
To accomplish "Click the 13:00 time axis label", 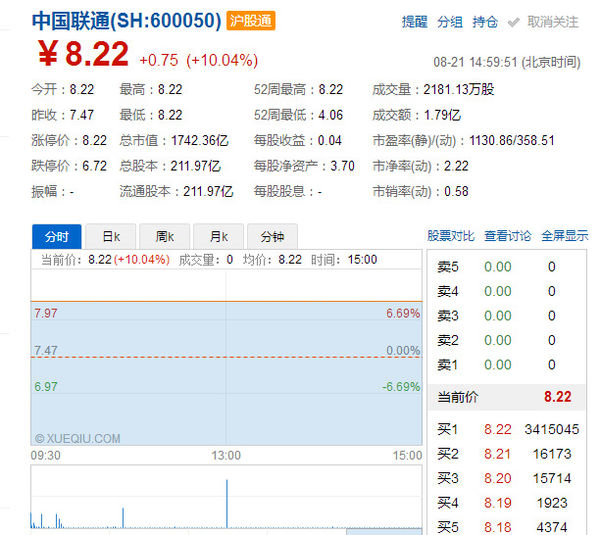I will 226,455.
